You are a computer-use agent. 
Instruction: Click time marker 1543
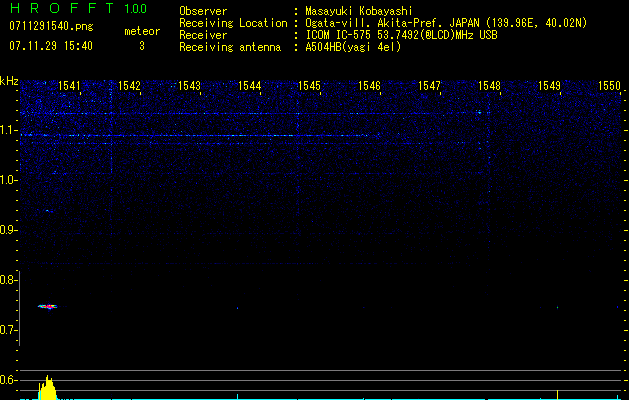click(189, 85)
